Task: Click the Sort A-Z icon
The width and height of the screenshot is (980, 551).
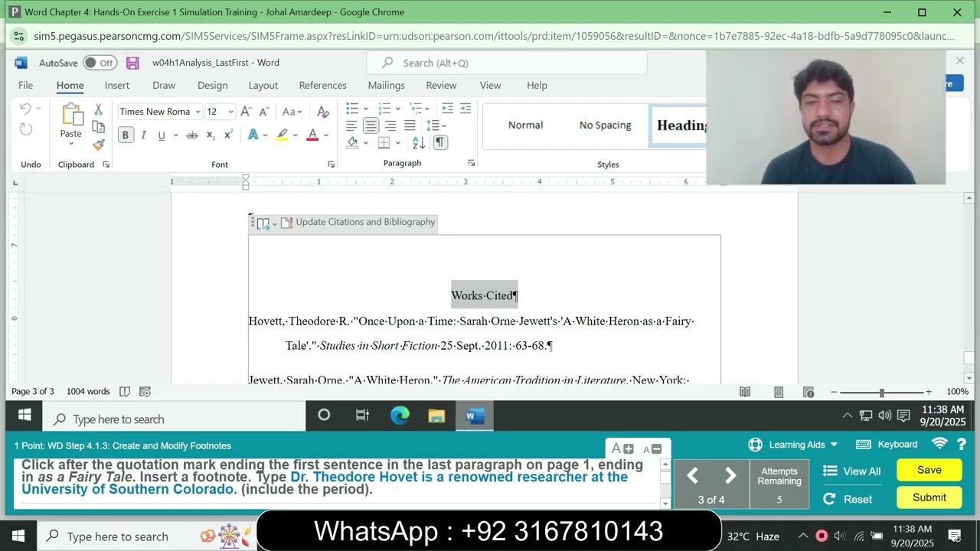Action: pos(419,142)
